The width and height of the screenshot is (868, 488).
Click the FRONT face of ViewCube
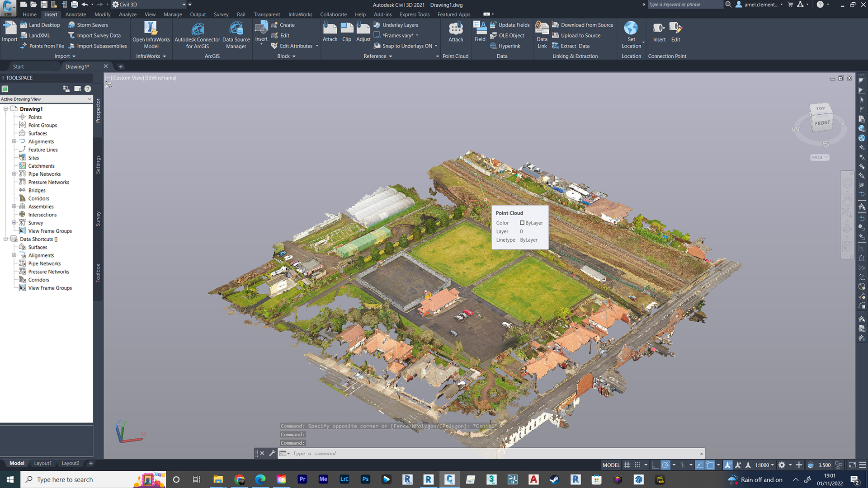pyautogui.click(x=822, y=123)
